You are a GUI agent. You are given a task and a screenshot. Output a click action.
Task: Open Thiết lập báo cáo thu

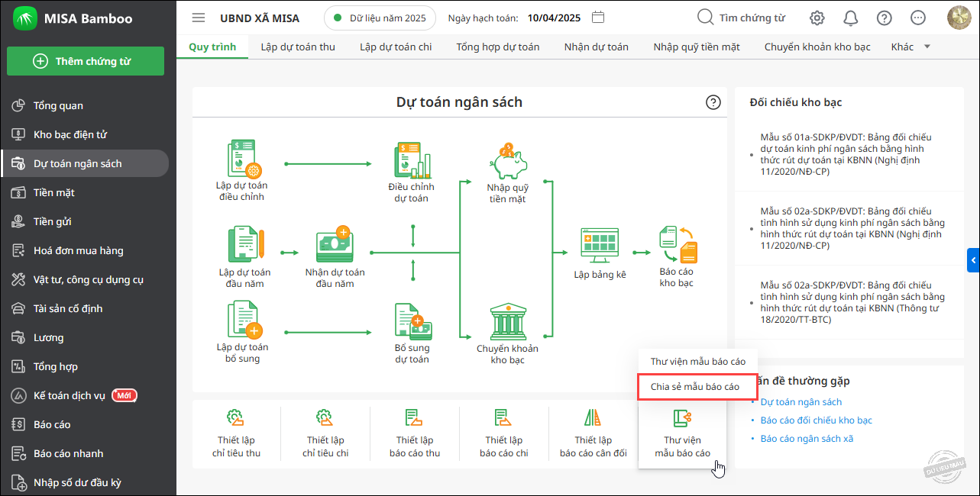click(x=415, y=435)
